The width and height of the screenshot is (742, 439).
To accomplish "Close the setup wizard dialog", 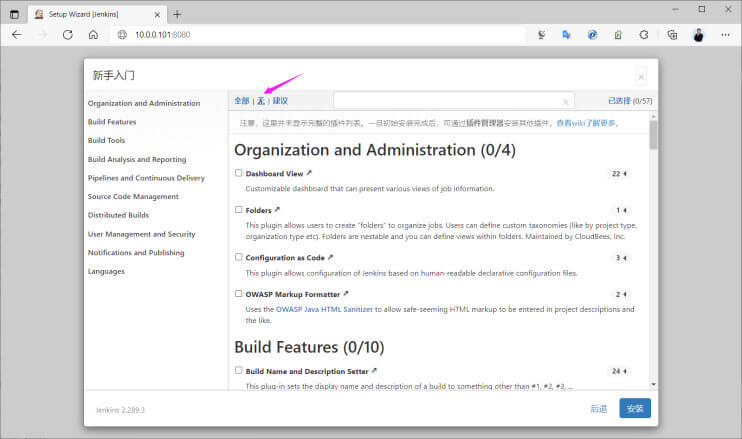I will (x=641, y=77).
